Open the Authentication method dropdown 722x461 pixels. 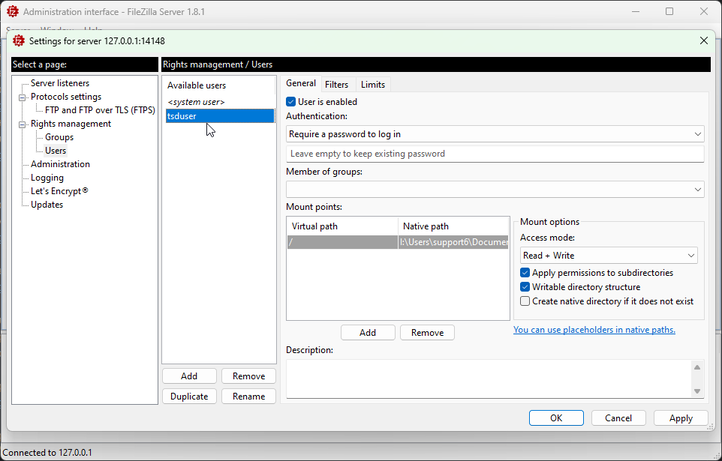pyautogui.click(x=495, y=134)
